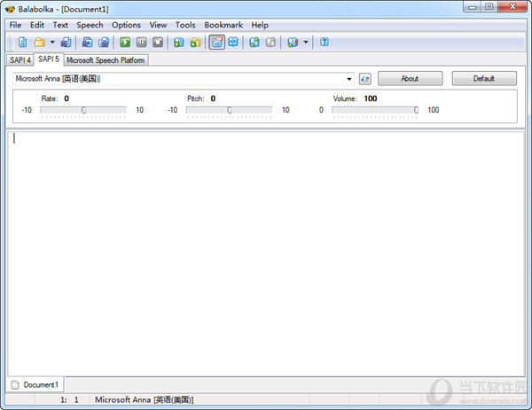Click the yellow folder Open icon
Viewport: 532px width, 410px height.
click(40, 43)
